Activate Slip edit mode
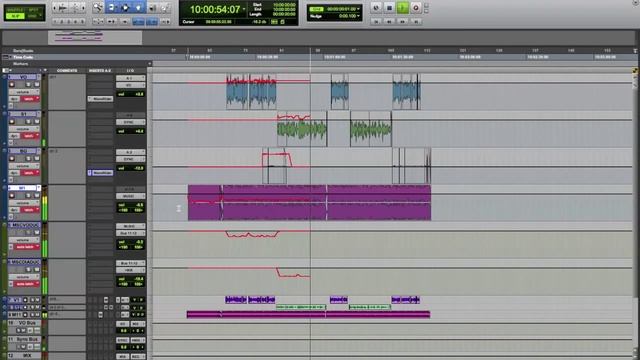 [15, 16]
